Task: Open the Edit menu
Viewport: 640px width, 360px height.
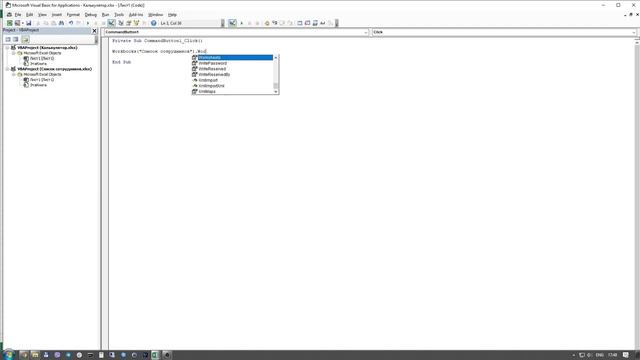Action: click(29, 15)
